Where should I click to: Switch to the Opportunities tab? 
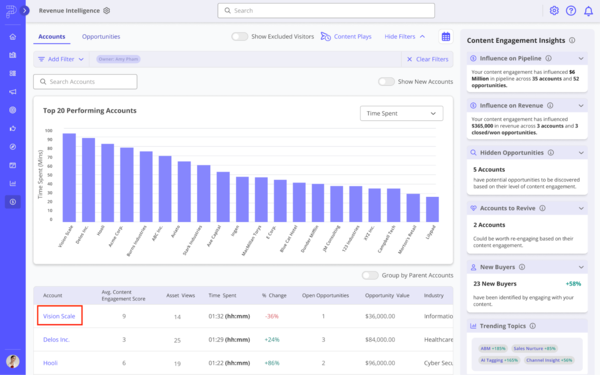(x=101, y=37)
